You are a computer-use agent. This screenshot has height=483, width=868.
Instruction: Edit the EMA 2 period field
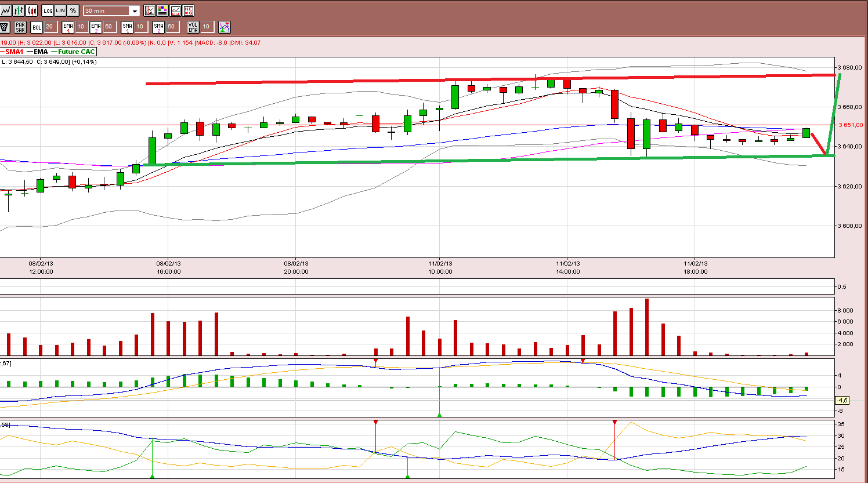(109, 27)
